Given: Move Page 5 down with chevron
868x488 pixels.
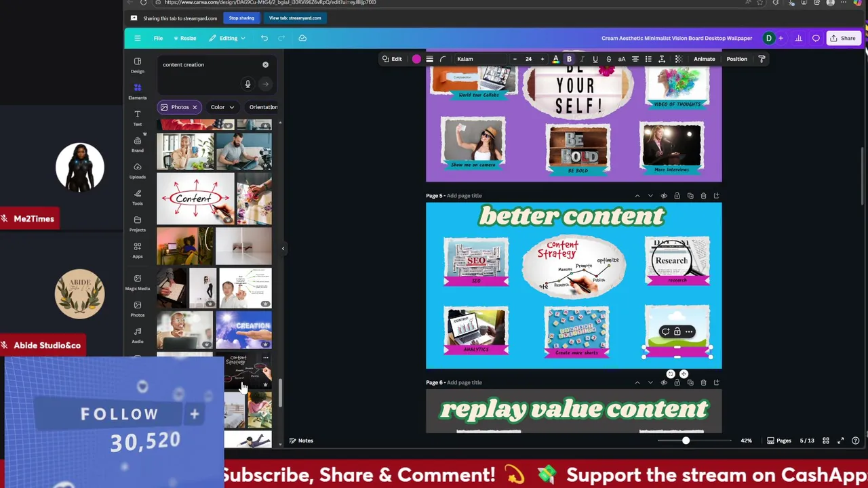Looking at the screenshot, I should click(650, 196).
